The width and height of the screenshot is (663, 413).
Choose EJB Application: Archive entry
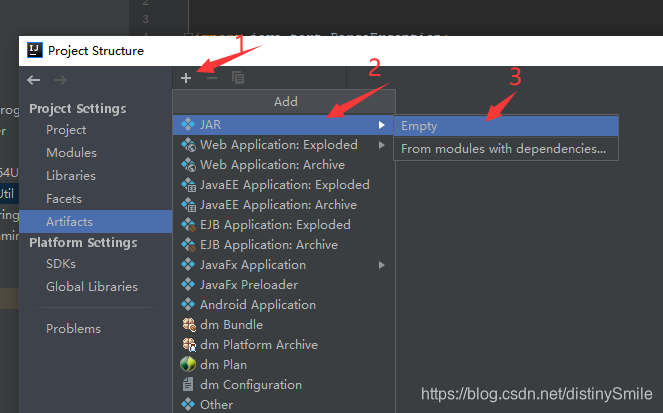[283, 245]
